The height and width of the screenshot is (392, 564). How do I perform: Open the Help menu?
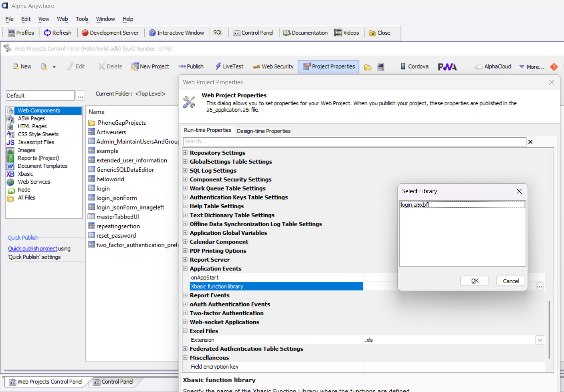128,19
